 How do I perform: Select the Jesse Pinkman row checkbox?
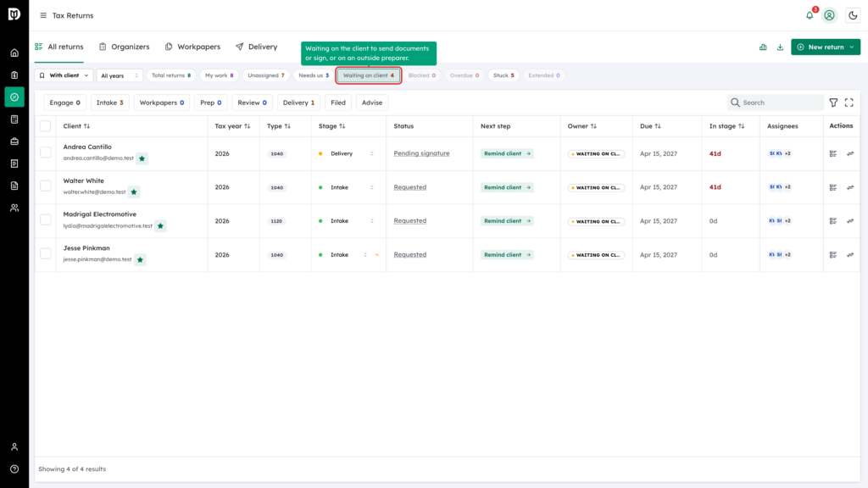click(x=46, y=253)
